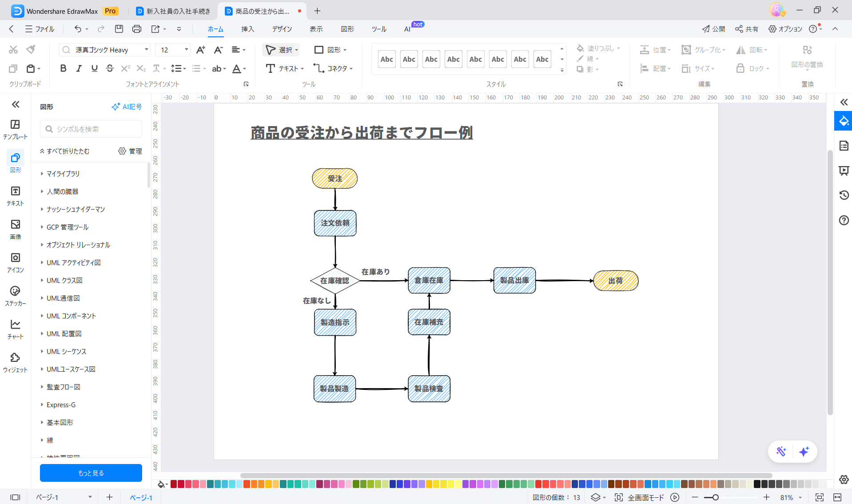Open the 挿入 ribbon tab
This screenshot has height=504, width=852.
pos(247,29)
